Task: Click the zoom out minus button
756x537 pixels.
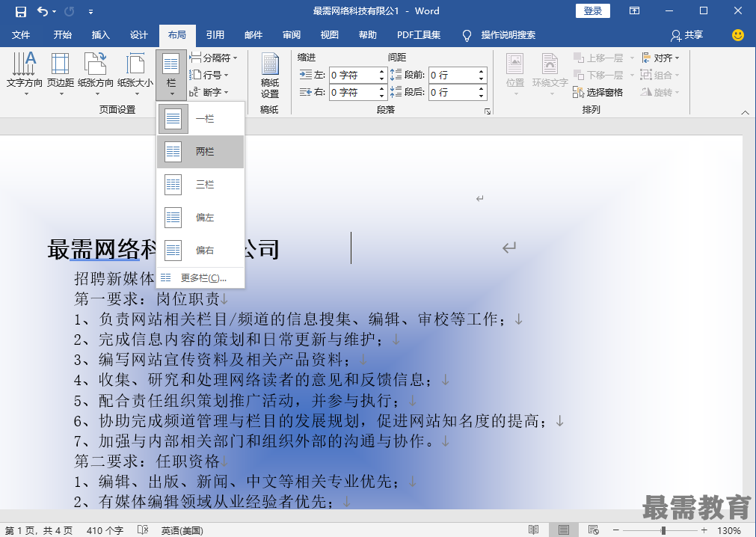Action: click(x=615, y=530)
